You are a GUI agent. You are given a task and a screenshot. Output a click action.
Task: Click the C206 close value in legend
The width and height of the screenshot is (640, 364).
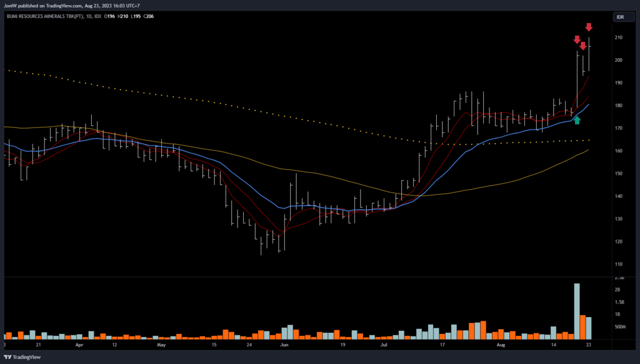(x=148, y=16)
